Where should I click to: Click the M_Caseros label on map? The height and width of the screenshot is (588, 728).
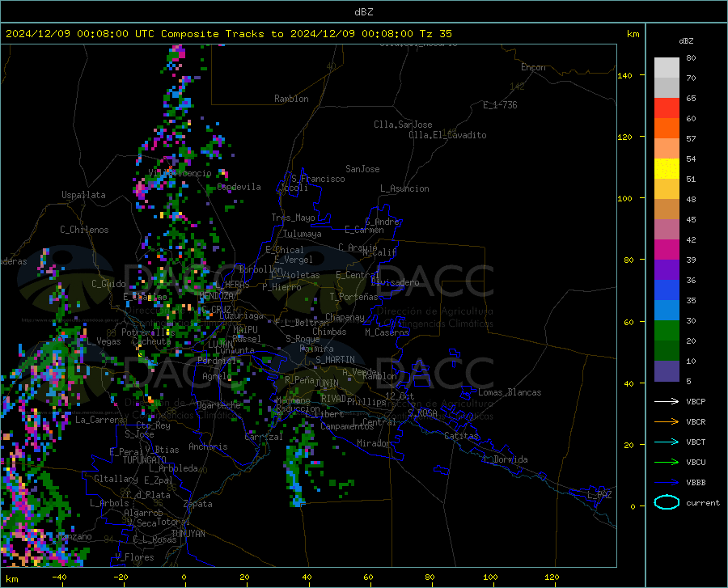387,332
